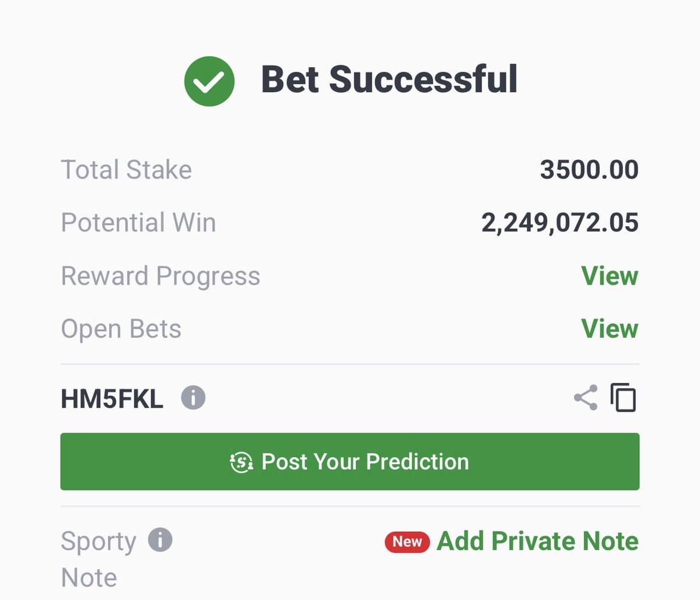Viewport: 700px width, 600px height.
Task: Open Add Private Note
Action: click(x=538, y=541)
